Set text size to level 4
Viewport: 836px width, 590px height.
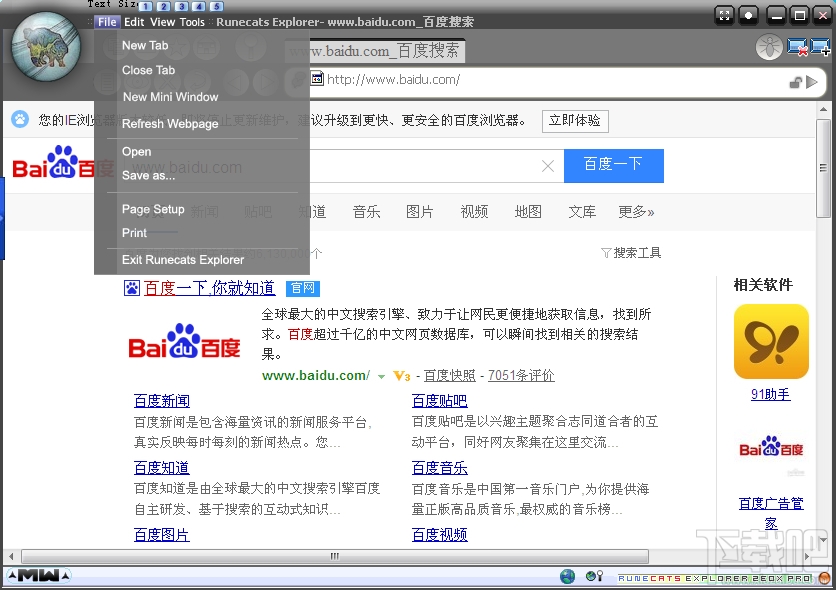point(199,6)
